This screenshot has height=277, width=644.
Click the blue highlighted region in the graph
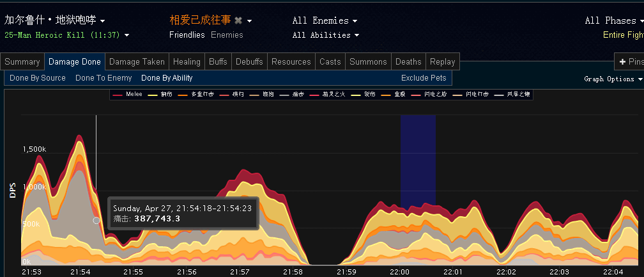418,160
